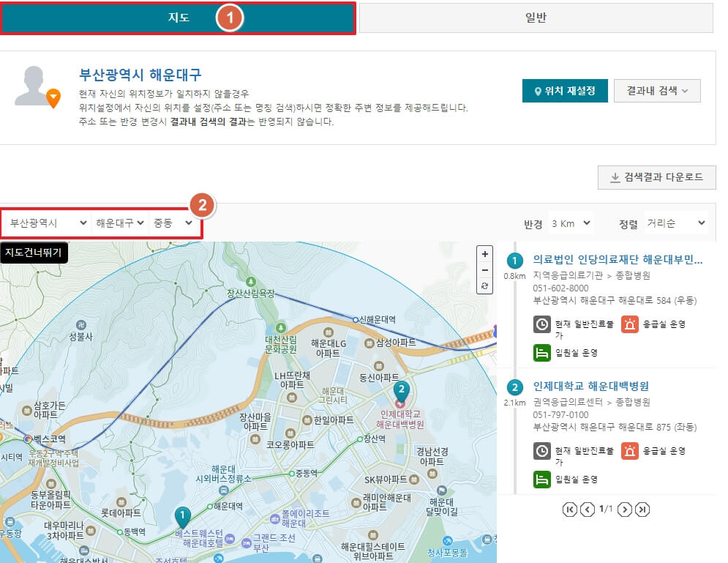Screen dimensions: 728x563
Task: Click the 지도건너뛰기 skip link
Action: [34, 253]
